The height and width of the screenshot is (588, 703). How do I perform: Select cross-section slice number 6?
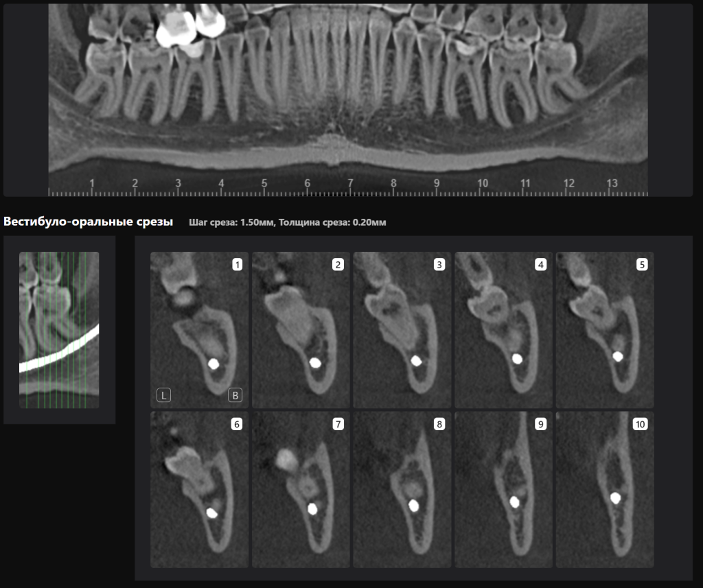[x=199, y=489]
